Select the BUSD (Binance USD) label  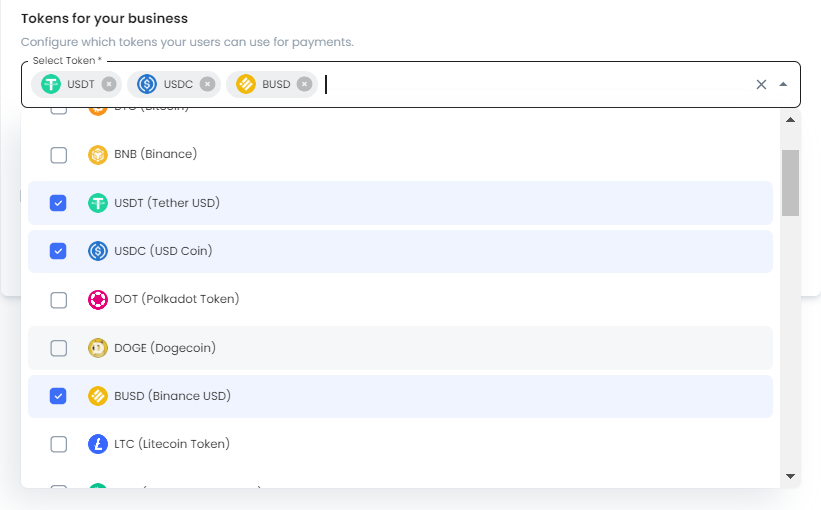point(172,396)
